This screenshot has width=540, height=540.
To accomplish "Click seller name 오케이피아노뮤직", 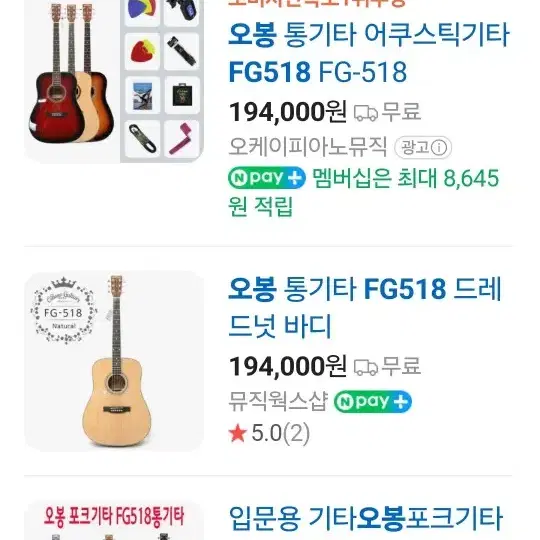I will pos(308,147).
